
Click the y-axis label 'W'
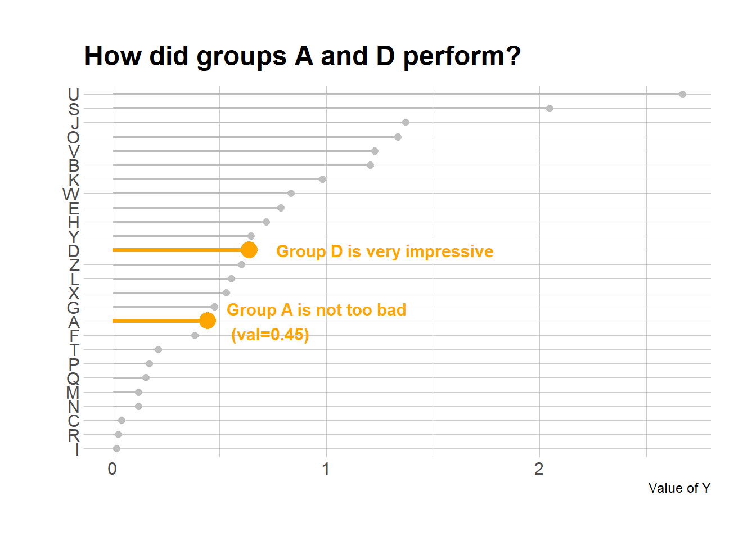71,194
